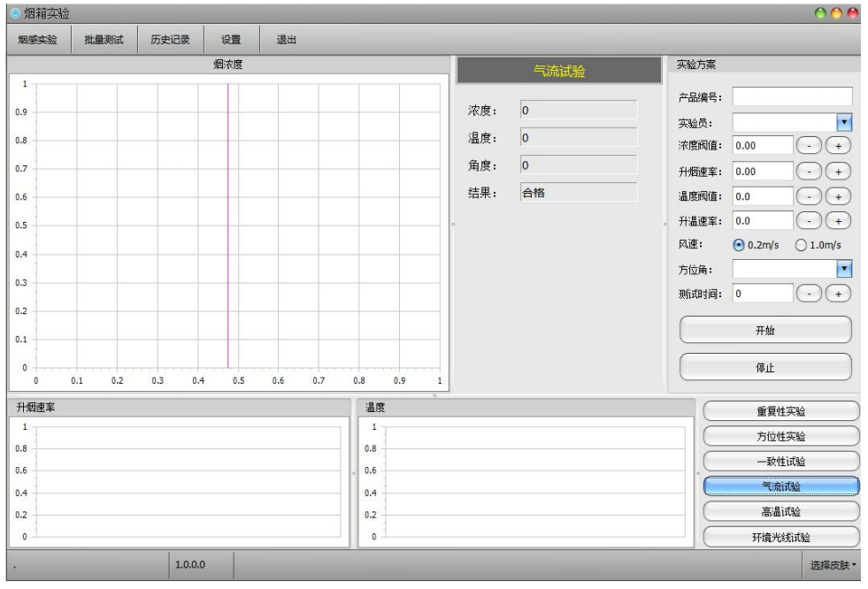
Task: Decrease 测试时间 using the minus button
Action: pyautogui.click(x=810, y=293)
